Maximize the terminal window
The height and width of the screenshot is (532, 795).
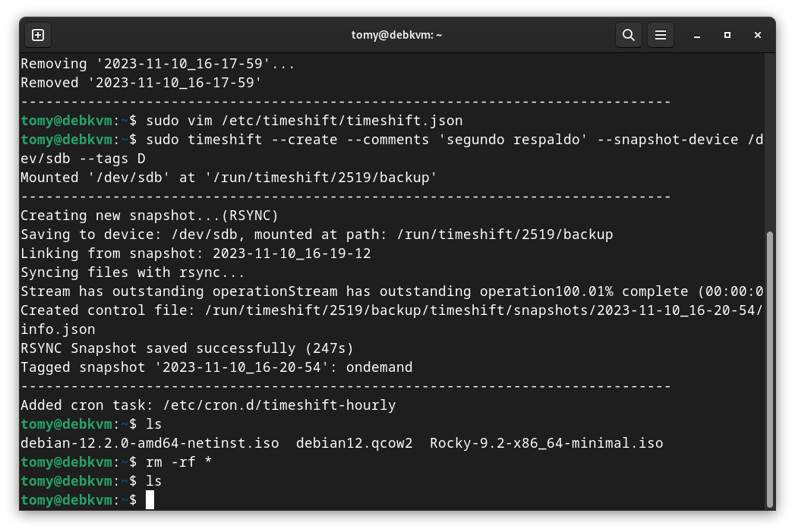(x=727, y=35)
